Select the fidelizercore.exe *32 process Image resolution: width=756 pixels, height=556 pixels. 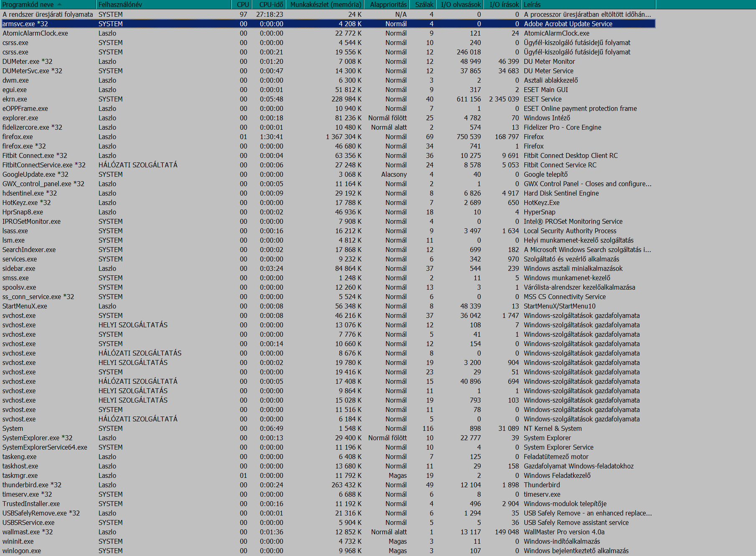[328, 127]
